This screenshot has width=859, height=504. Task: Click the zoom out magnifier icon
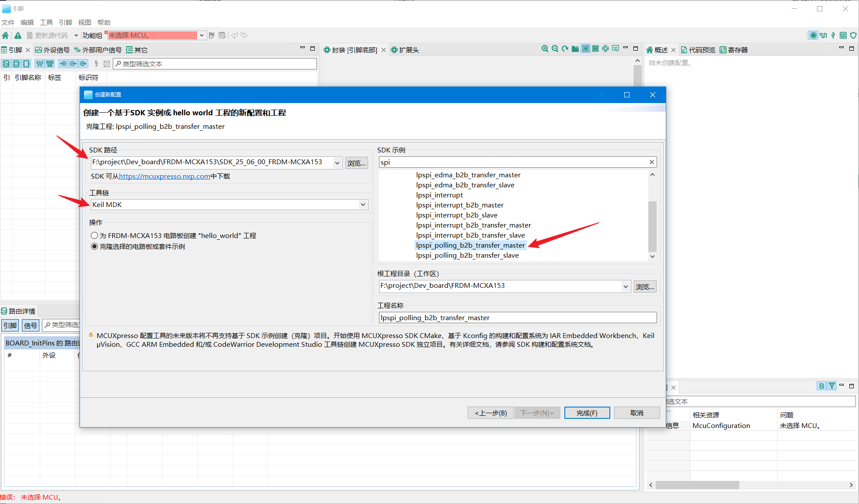[x=555, y=49]
